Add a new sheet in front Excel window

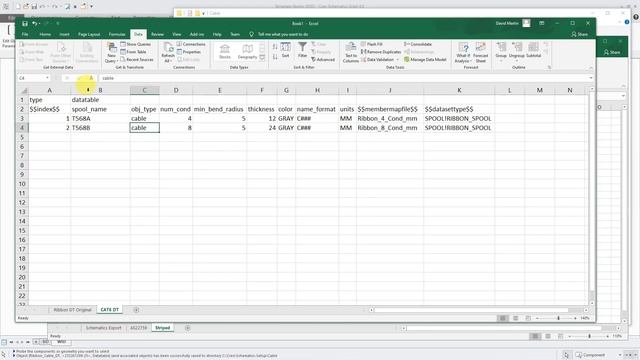tap(136, 310)
